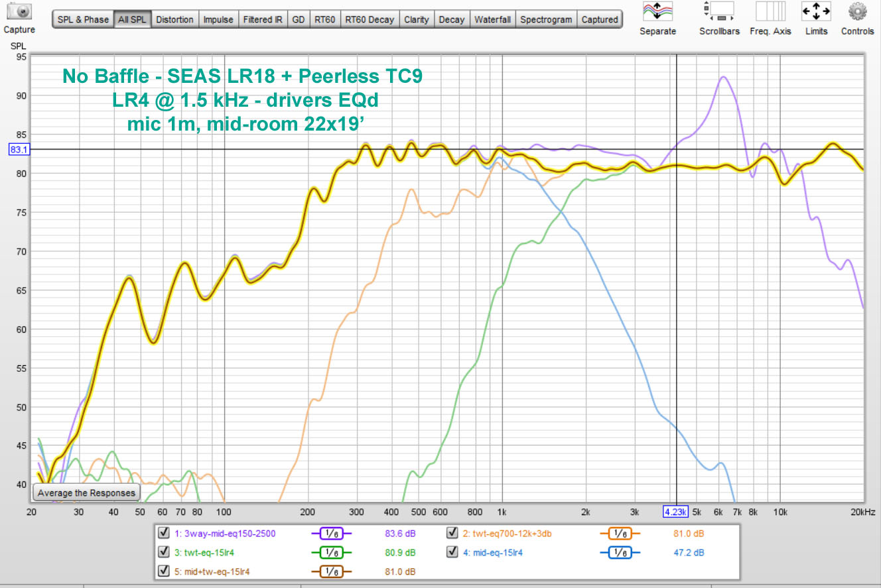
Task: Click the 81.0 dB value of trace 2
Action: pos(689,534)
